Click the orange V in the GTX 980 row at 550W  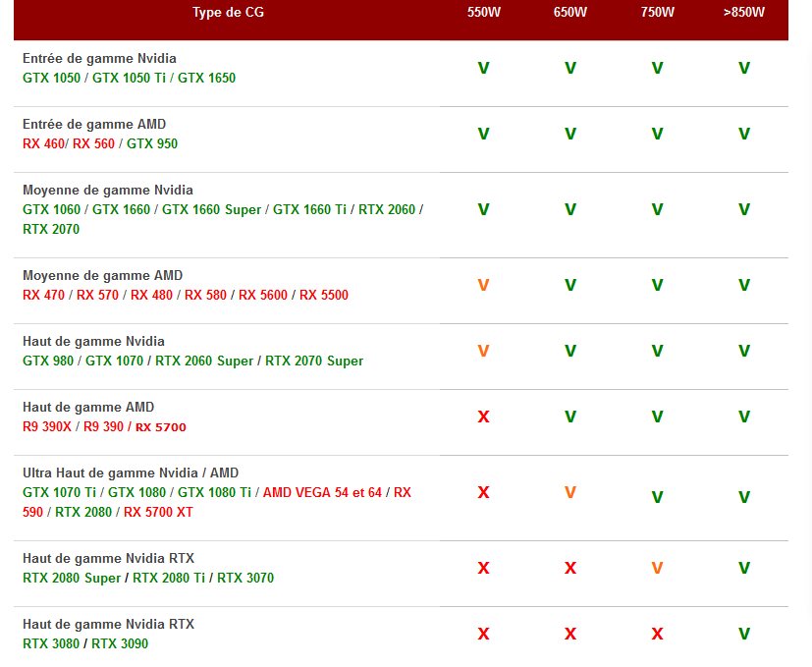(483, 352)
